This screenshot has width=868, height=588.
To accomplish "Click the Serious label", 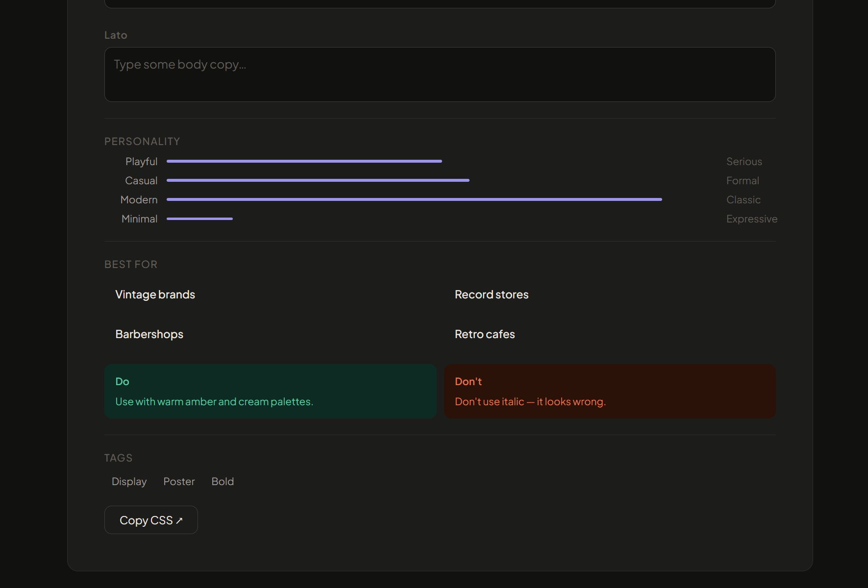I will [x=744, y=162].
